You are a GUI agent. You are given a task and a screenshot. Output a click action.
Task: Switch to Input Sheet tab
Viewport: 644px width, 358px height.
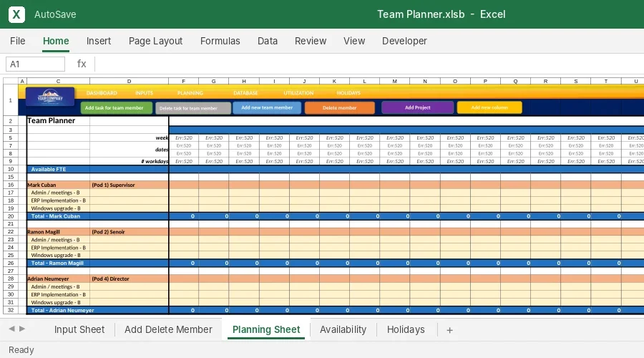(x=79, y=329)
